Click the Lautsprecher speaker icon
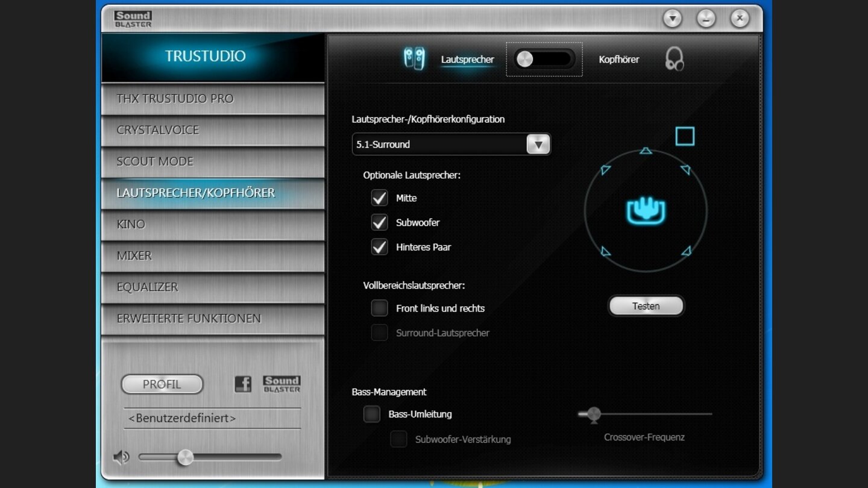 [x=414, y=59]
